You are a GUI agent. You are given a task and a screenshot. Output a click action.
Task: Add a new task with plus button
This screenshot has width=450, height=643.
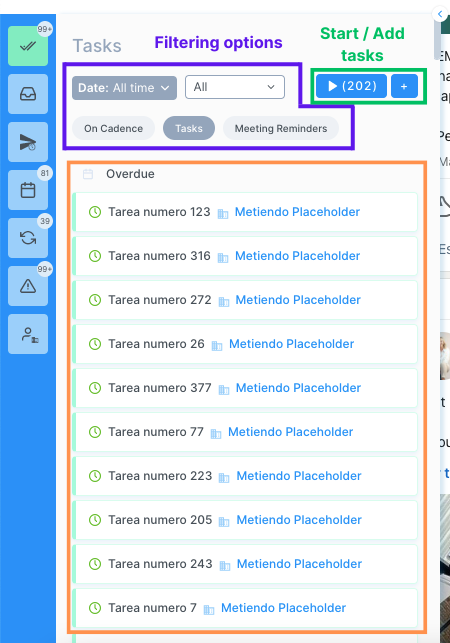click(404, 86)
